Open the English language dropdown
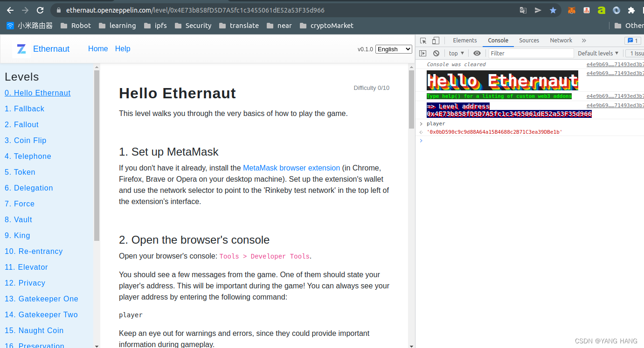Image resolution: width=644 pixels, height=348 pixels. 394,49
